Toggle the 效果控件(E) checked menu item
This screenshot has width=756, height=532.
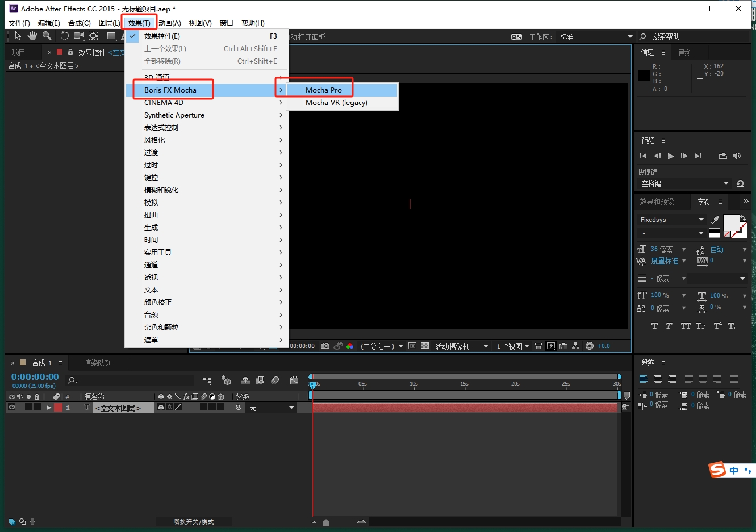(207, 36)
